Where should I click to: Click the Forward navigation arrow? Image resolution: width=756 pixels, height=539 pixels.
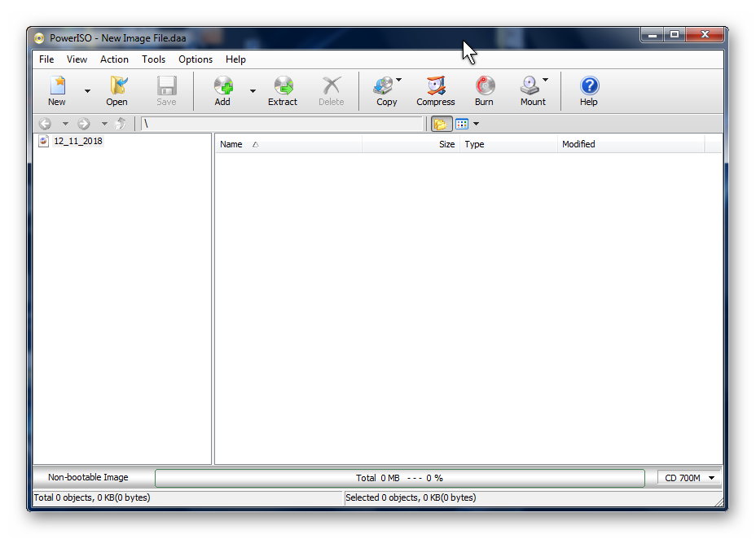coord(84,124)
